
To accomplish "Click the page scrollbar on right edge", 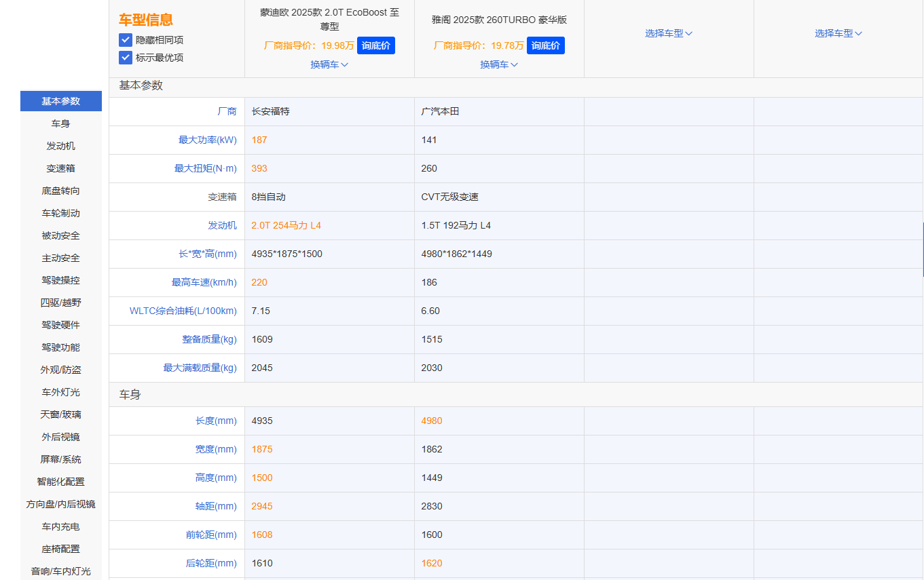I will [x=923, y=249].
